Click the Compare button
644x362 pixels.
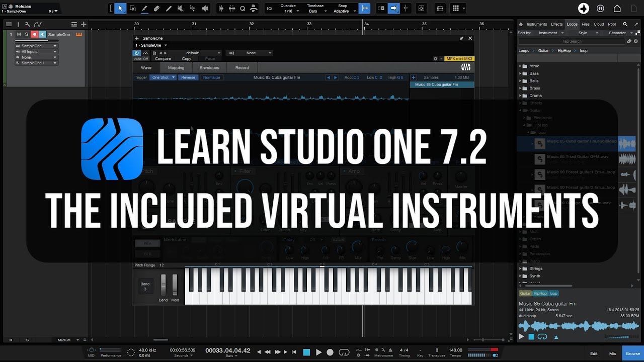point(163,59)
